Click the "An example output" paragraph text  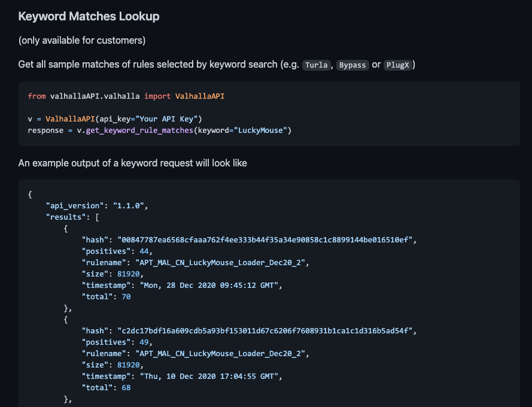pos(132,163)
